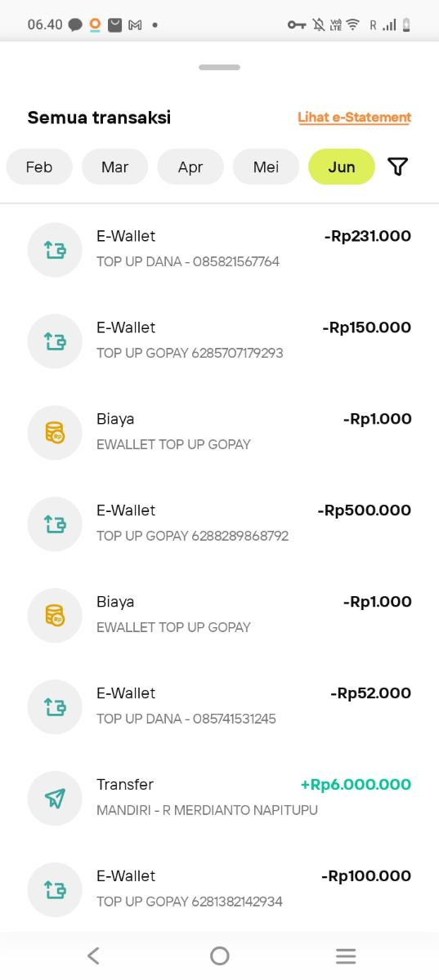Tap the Rp231.000 DANA top-up transfer icon
Image resolution: width=439 pixels, height=980 pixels.
coord(55,250)
